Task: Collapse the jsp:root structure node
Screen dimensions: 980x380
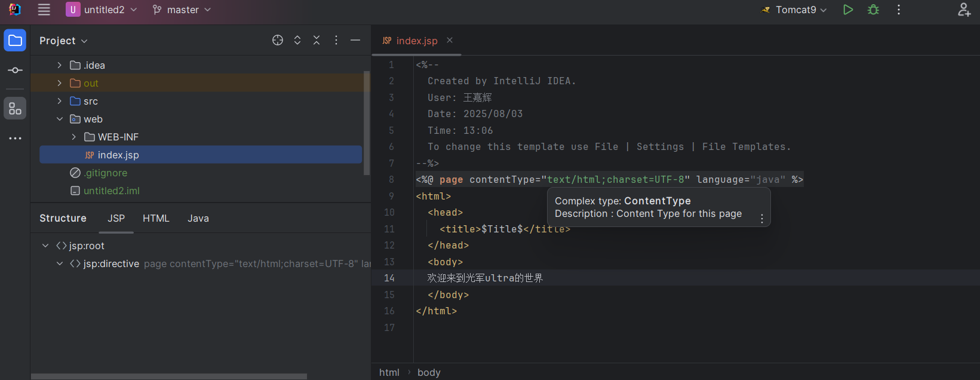Action: [x=45, y=246]
